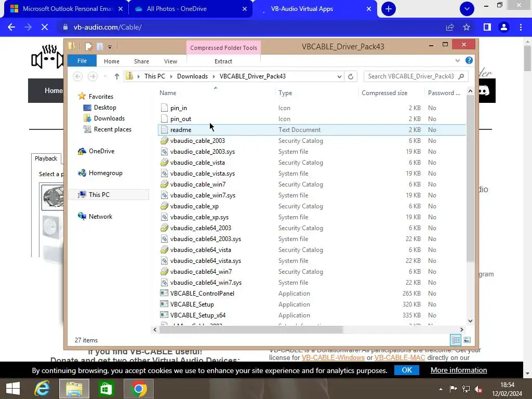This screenshot has width=532, height=399.
Task: Refresh the VBCABLE_Driver_Pack43 folder view
Action: (x=351, y=76)
